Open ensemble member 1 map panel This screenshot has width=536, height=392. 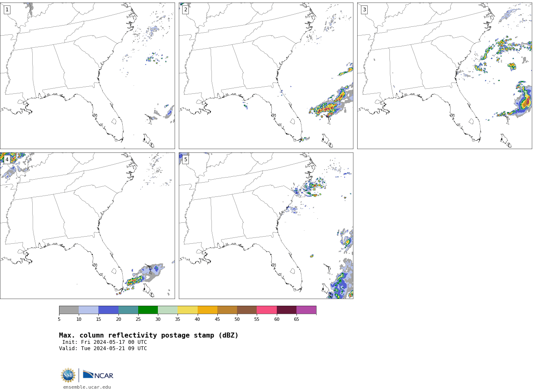87,76
